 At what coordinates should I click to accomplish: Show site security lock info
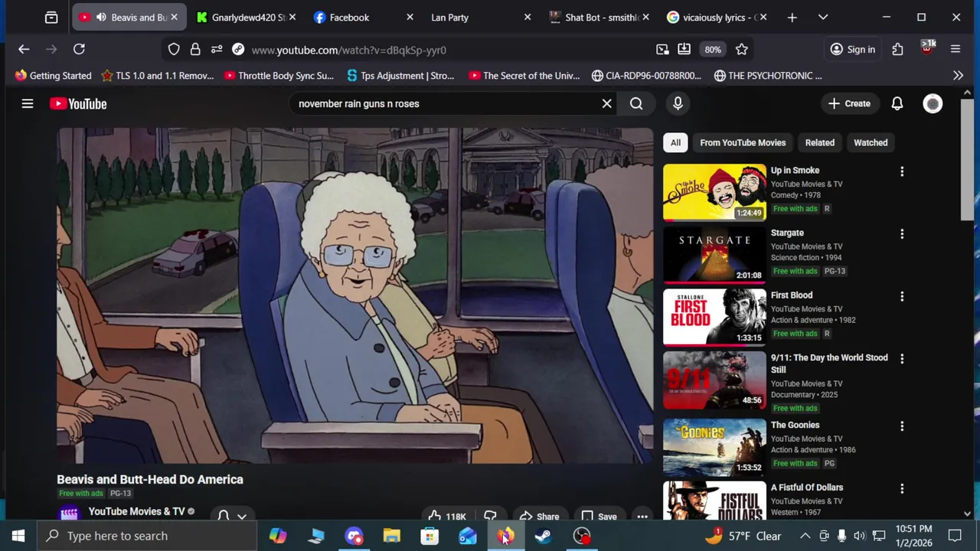coord(195,50)
